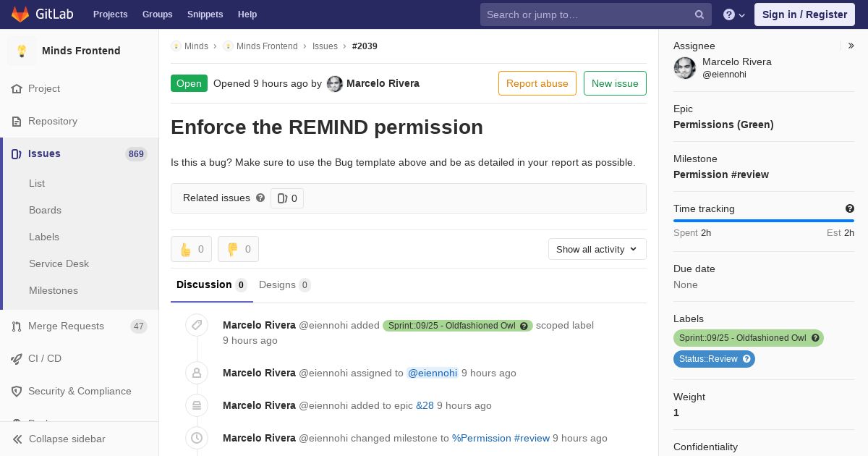The height and width of the screenshot is (456, 868).
Task: Open the Help dropdown in navbar
Action: click(x=733, y=14)
